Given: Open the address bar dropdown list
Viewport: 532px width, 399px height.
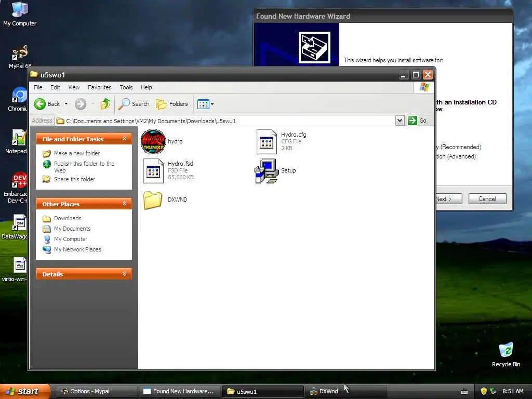Looking at the screenshot, I should (x=400, y=121).
